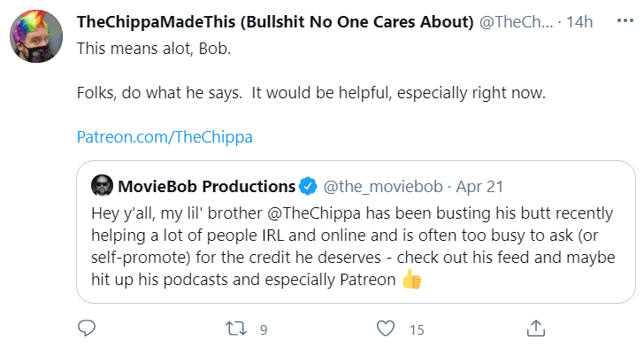Open the three-dot more options menu
This screenshot has width=644, height=348.
[625, 21]
